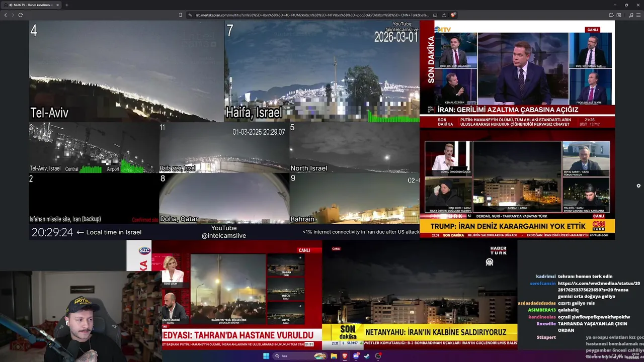The width and height of the screenshot is (644, 362).
Task: Open a new tab with plus button
Action: pos(66,5)
